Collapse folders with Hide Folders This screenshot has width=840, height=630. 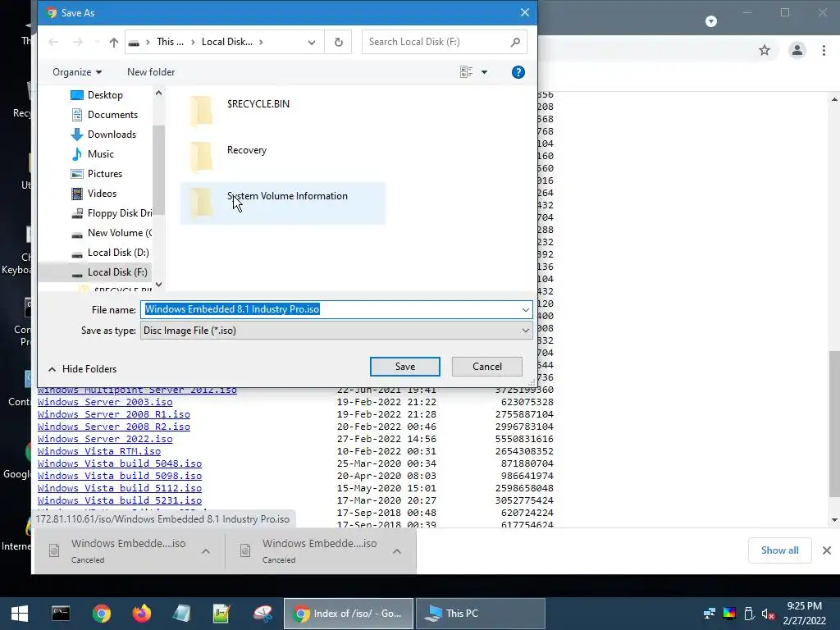click(82, 369)
